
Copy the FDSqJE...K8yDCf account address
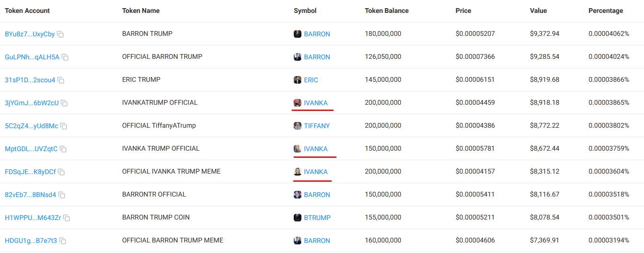pyautogui.click(x=61, y=172)
